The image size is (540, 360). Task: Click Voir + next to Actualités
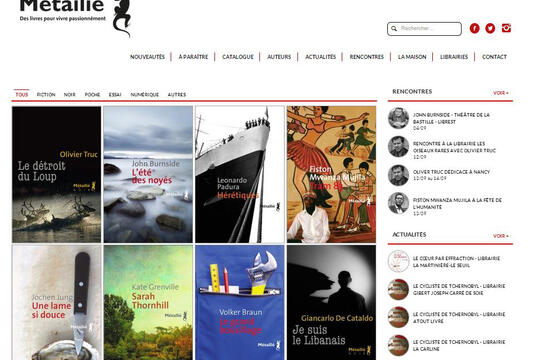(x=501, y=236)
